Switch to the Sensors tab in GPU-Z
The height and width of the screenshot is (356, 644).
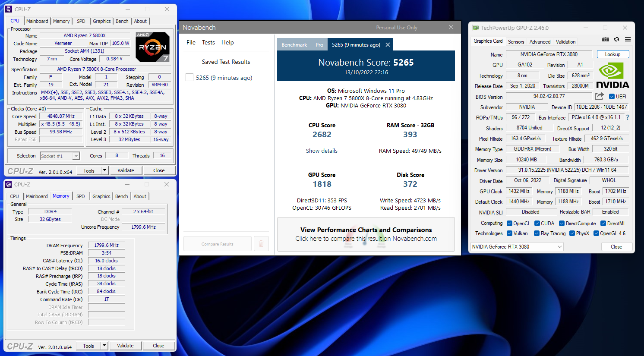(x=516, y=42)
